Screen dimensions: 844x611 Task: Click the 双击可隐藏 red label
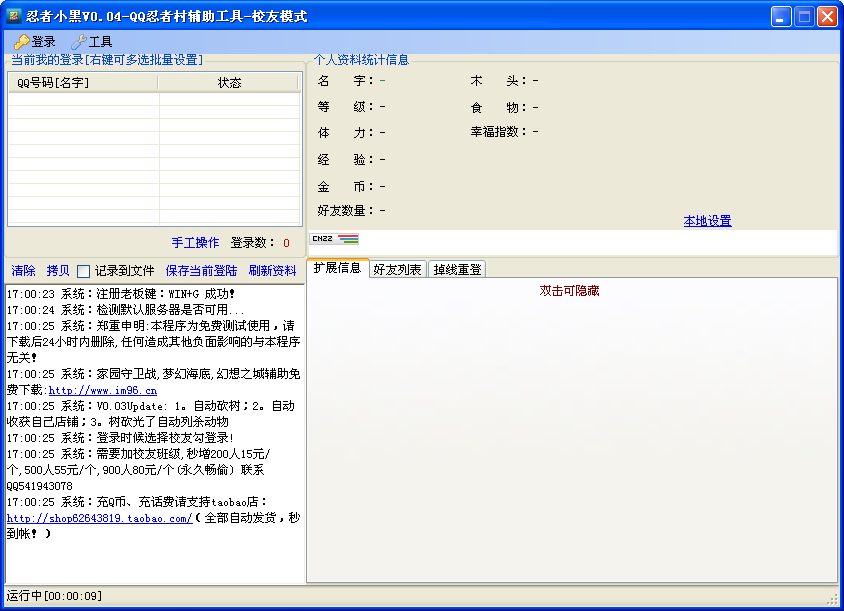pos(569,291)
